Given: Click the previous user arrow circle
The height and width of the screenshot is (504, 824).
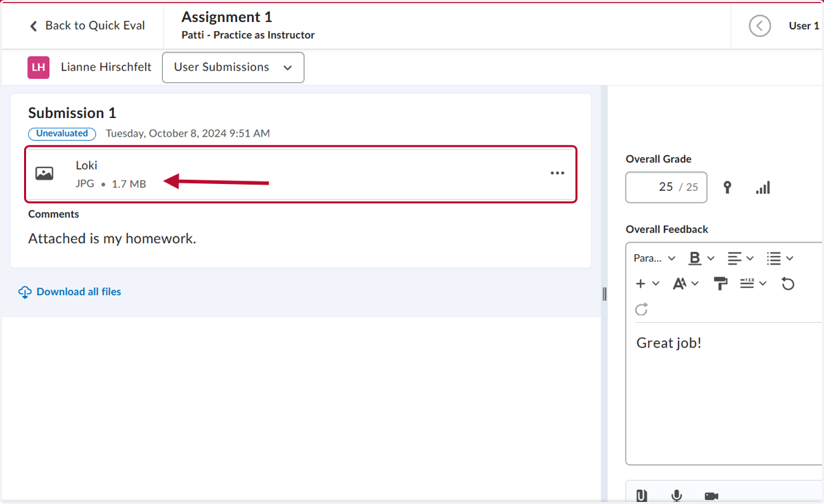Looking at the screenshot, I should coord(759,26).
